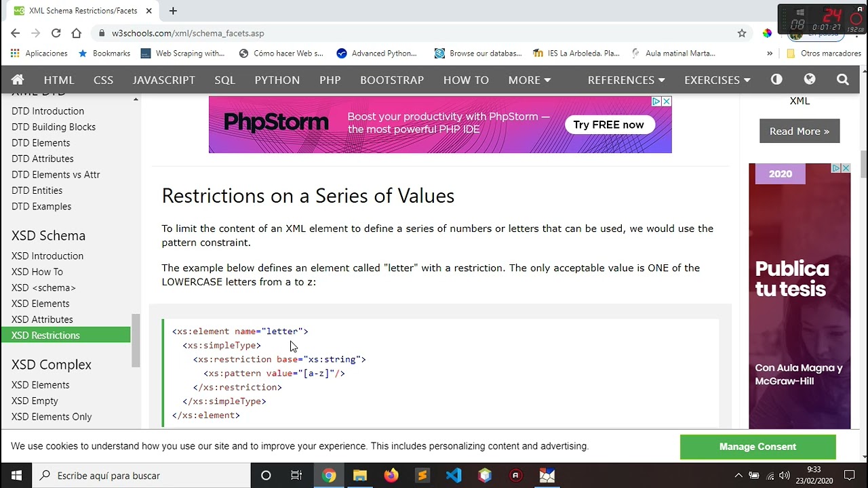Click the address bar URL
The image size is (868, 488).
tap(188, 33)
